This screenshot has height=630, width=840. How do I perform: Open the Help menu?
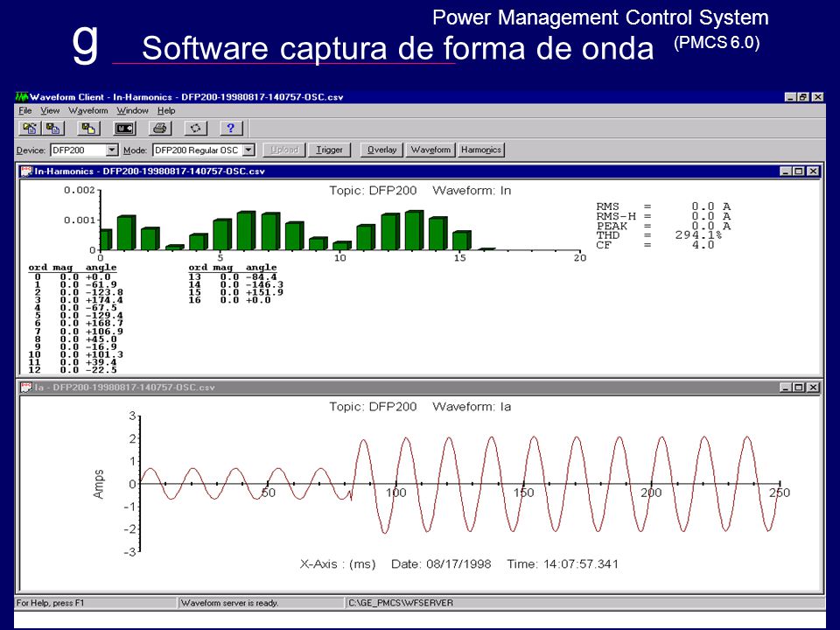(x=166, y=111)
